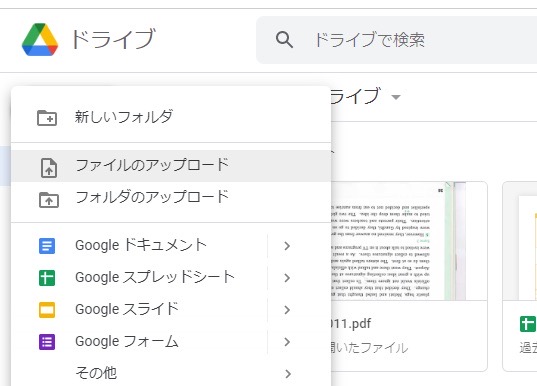Click the folder upload icon

49,200
